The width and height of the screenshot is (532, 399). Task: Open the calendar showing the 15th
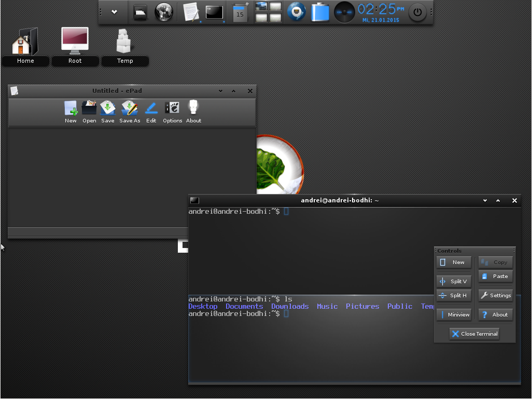[x=240, y=12]
